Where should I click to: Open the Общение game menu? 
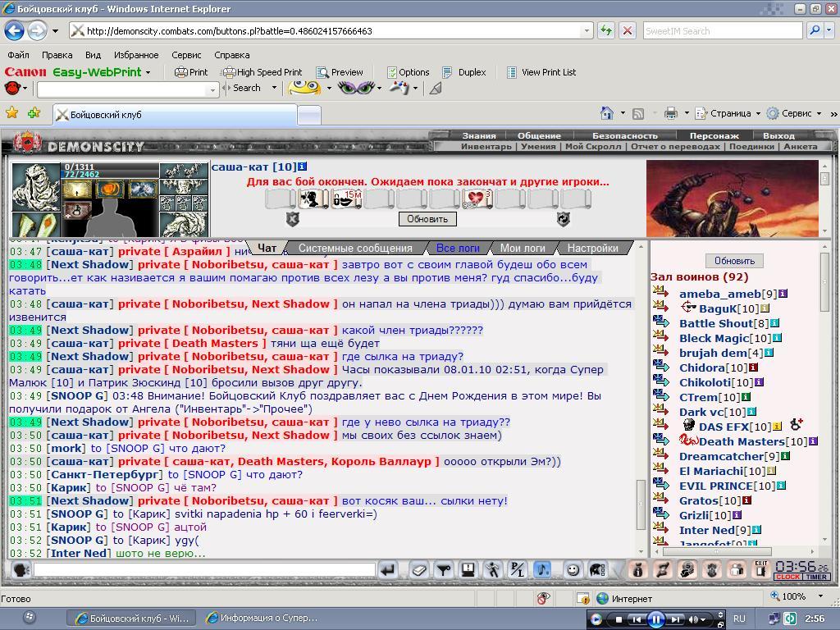coord(539,135)
